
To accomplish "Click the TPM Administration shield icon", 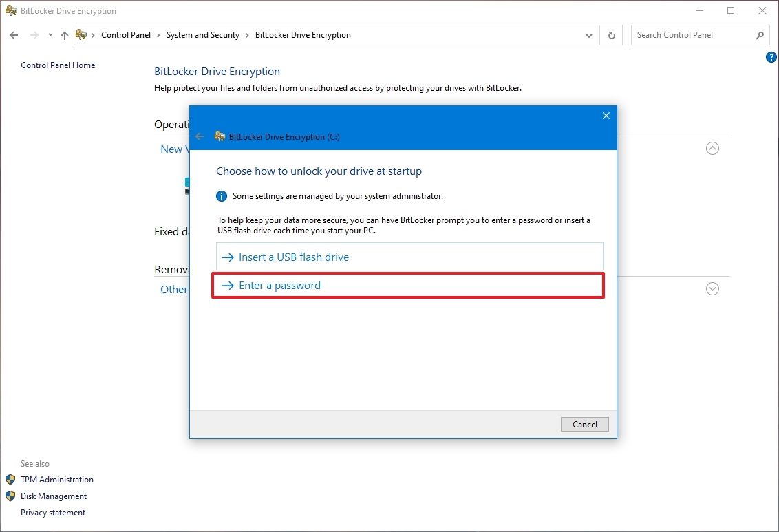I will tap(9, 479).
